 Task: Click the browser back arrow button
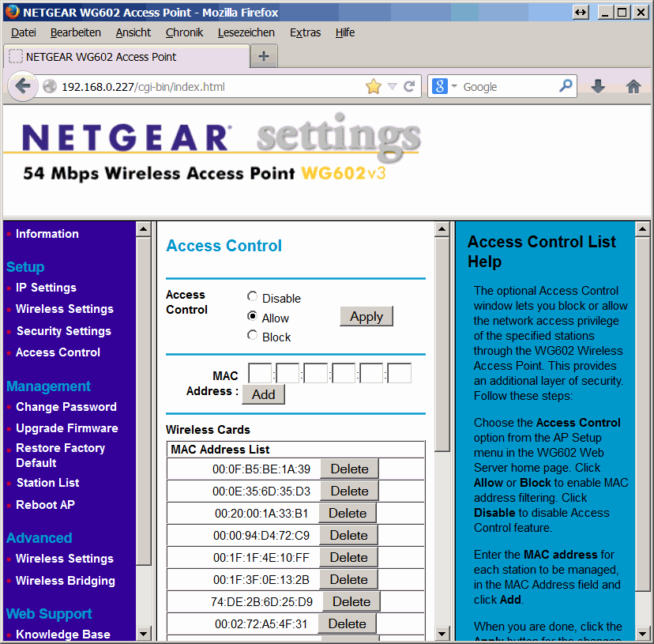pyautogui.click(x=22, y=86)
